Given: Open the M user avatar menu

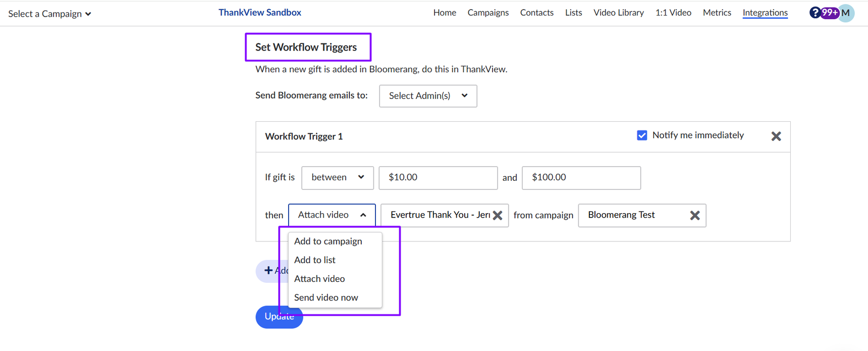Looking at the screenshot, I should pyautogui.click(x=846, y=13).
